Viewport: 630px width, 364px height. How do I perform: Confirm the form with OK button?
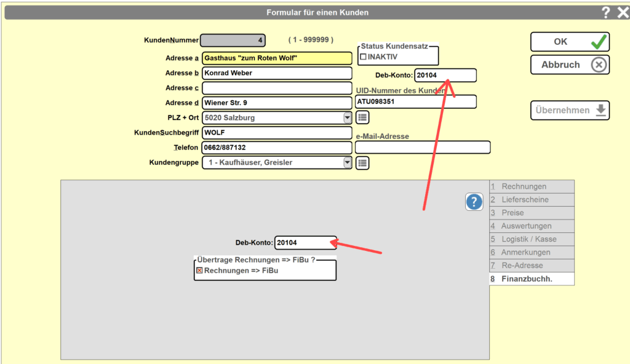point(570,42)
